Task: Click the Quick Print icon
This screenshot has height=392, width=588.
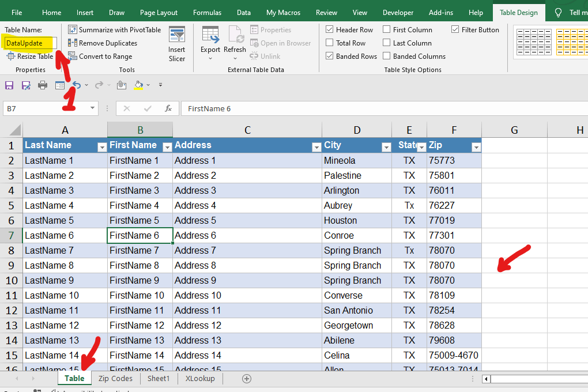Action: (43, 85)
